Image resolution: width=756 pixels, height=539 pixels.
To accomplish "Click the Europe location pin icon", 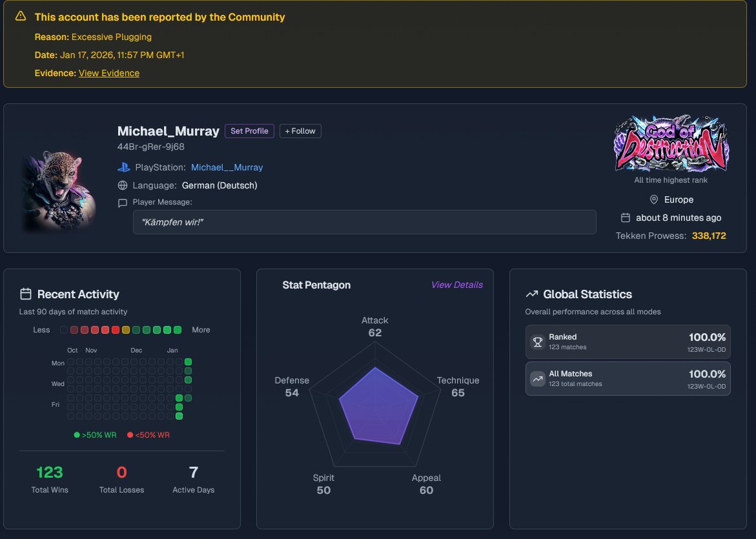I will click(654, 199).
